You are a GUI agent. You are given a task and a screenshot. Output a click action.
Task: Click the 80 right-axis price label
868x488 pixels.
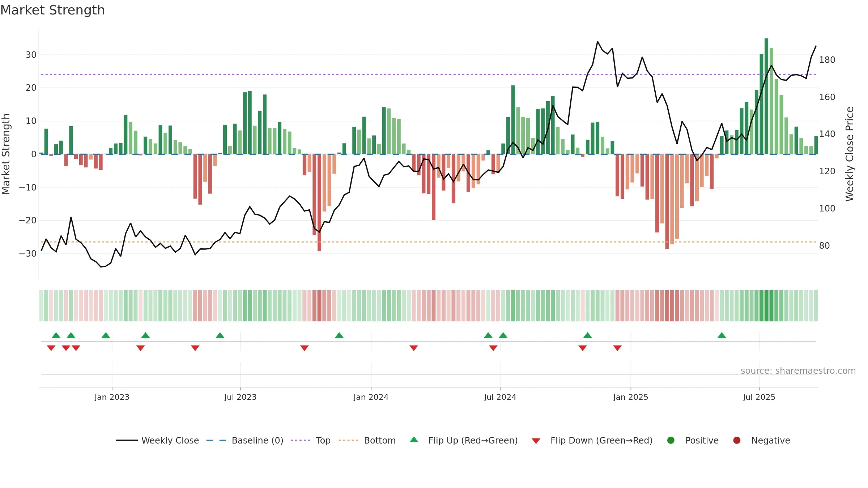(824, 246)
